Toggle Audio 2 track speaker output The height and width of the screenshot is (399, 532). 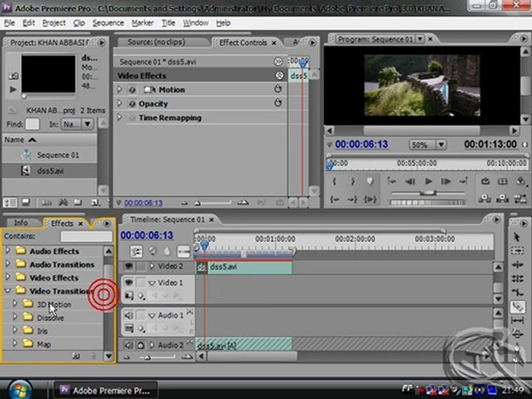[x=129, y=345]
